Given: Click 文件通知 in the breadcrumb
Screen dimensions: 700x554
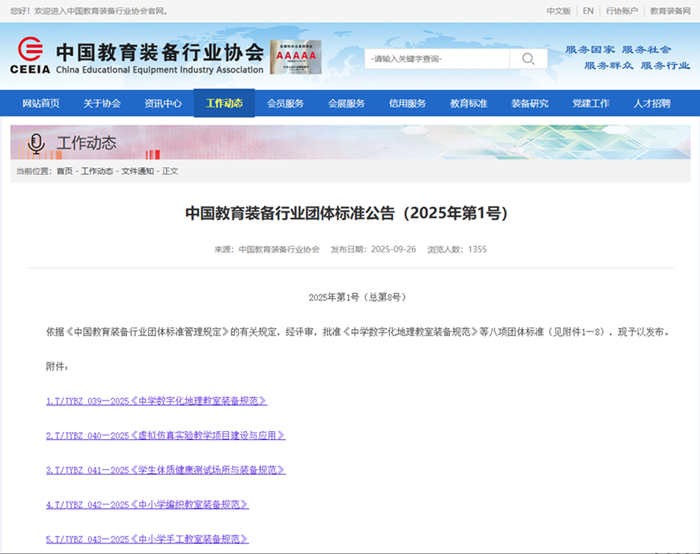Looking at the screenshot, I should coord(138,171).
